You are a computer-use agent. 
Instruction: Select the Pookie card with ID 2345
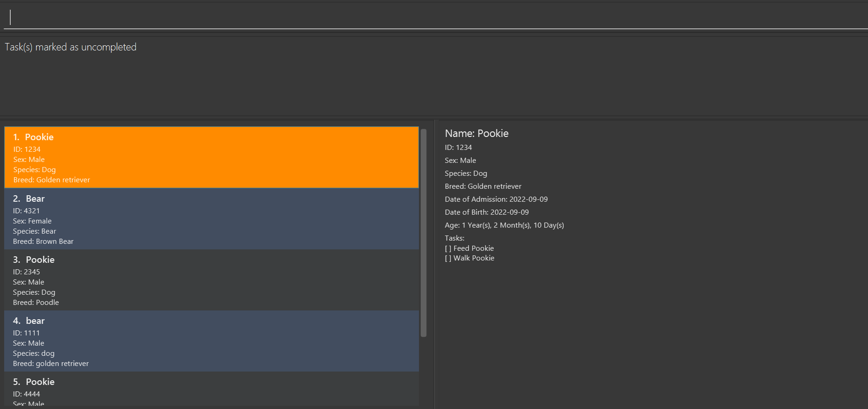tap(211, 280)
